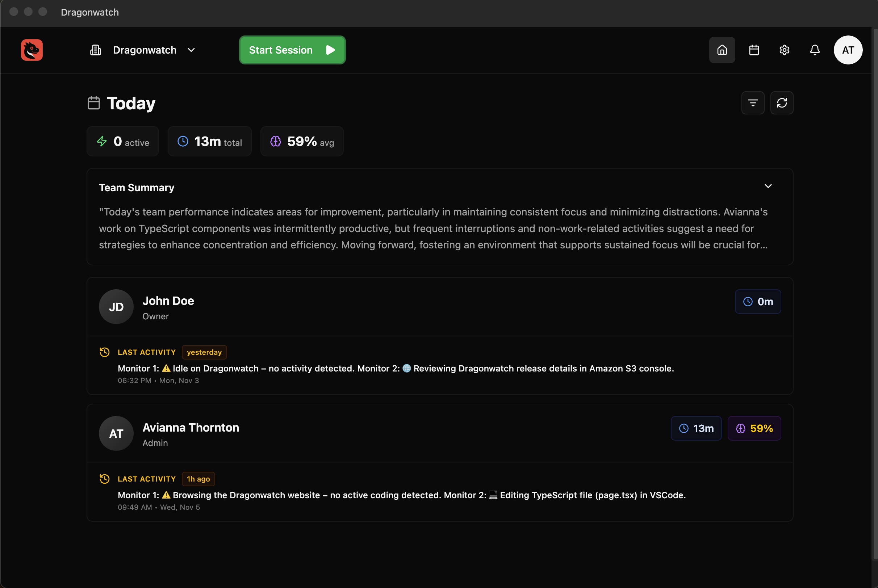
Task: Open the calendar view icon
Action: pos(754,50)
